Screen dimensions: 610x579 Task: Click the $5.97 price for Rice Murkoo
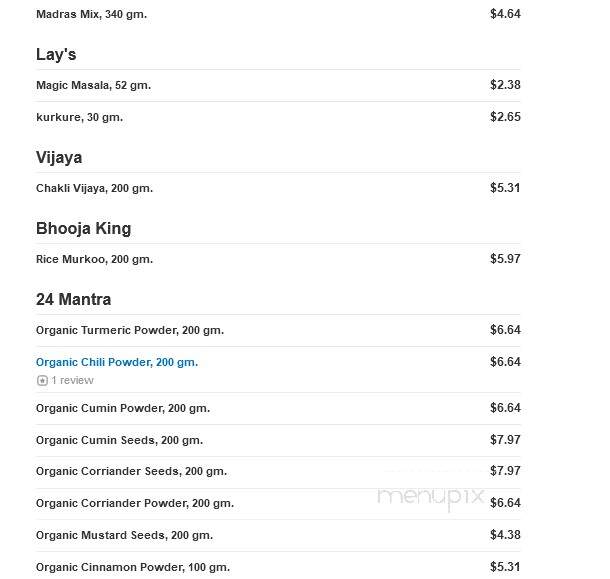click(505, 259)
